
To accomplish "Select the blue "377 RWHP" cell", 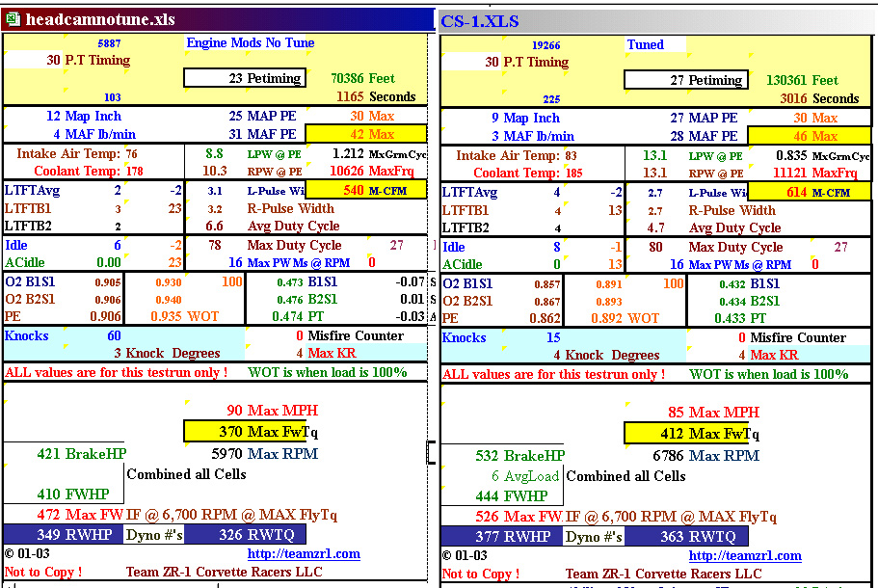I will (x=501, y=536).
